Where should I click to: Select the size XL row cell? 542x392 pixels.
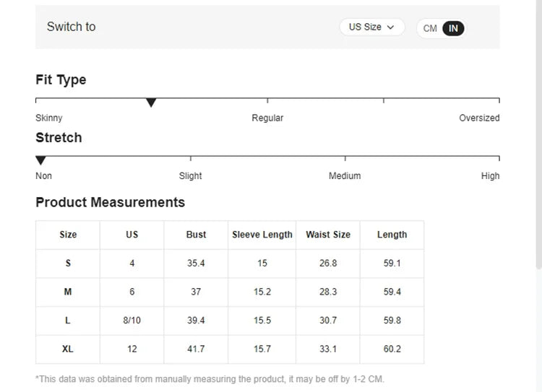point(68,349)
